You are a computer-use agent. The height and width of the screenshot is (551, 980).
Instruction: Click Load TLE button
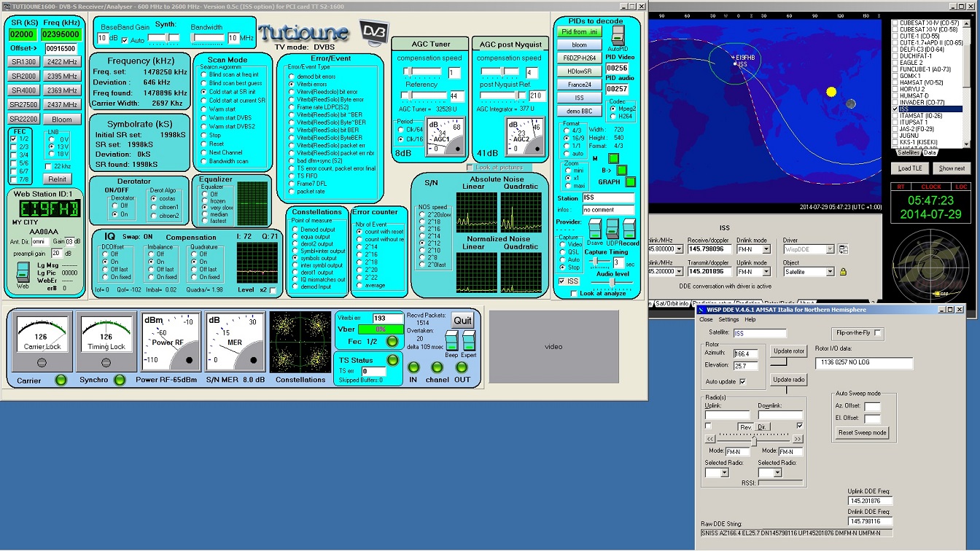910,168
